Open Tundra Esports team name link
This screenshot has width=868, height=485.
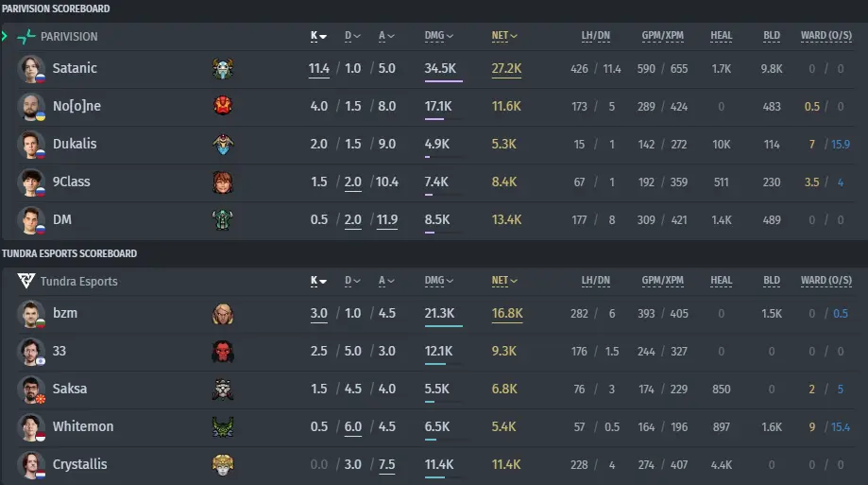tap(79, 281)
